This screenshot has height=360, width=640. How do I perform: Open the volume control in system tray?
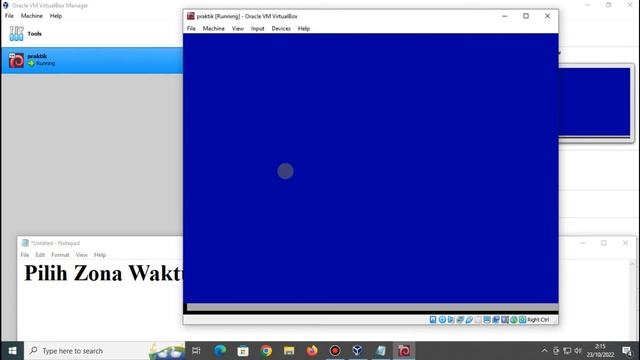[578, 351]
